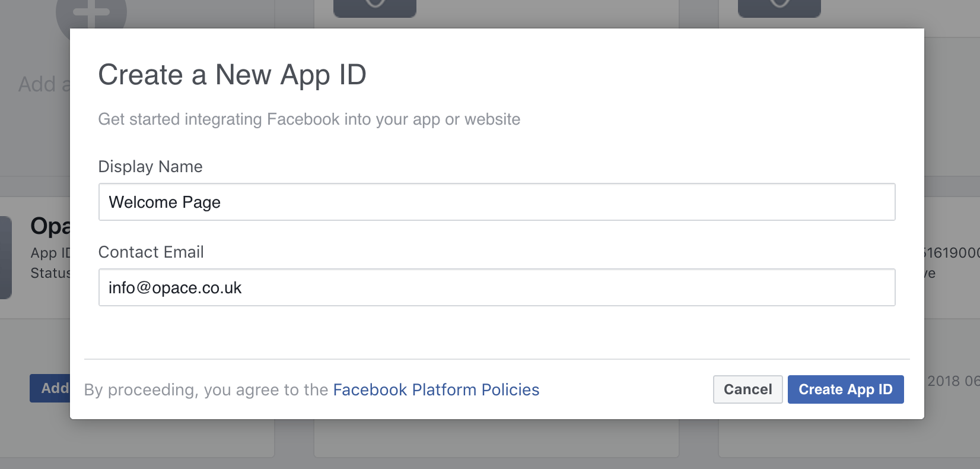Click the dimmed 'Add a' text
The image size is (980, 469).
pos(43,84)
